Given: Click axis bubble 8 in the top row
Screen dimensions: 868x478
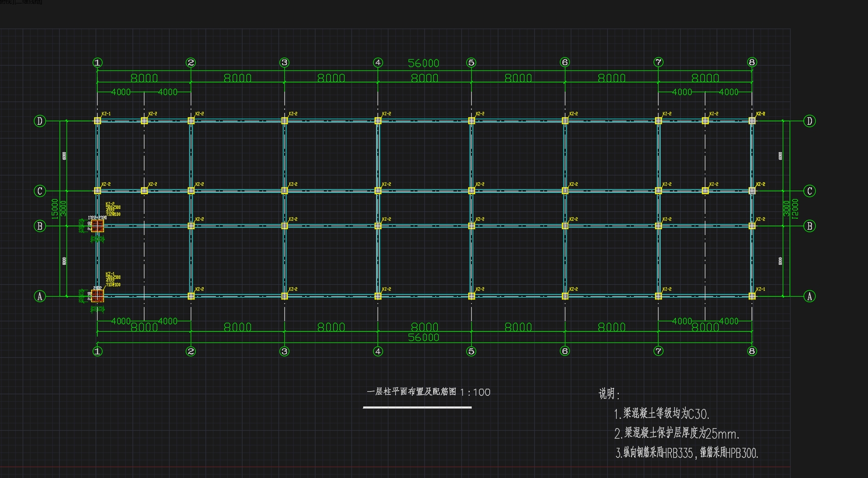Looking at the screenshot, I should click(x=752, y=62).
